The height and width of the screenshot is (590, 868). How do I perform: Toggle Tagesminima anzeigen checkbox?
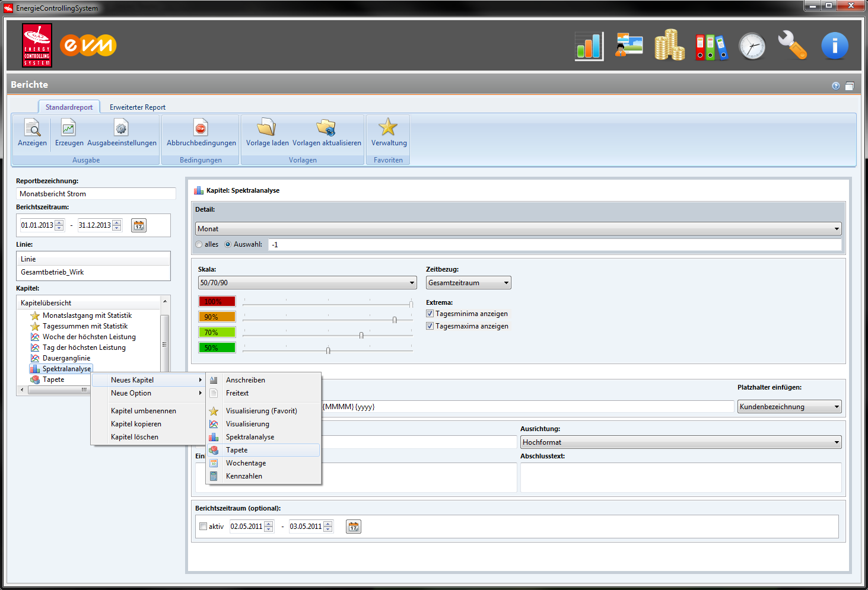(x=430, y=314)
